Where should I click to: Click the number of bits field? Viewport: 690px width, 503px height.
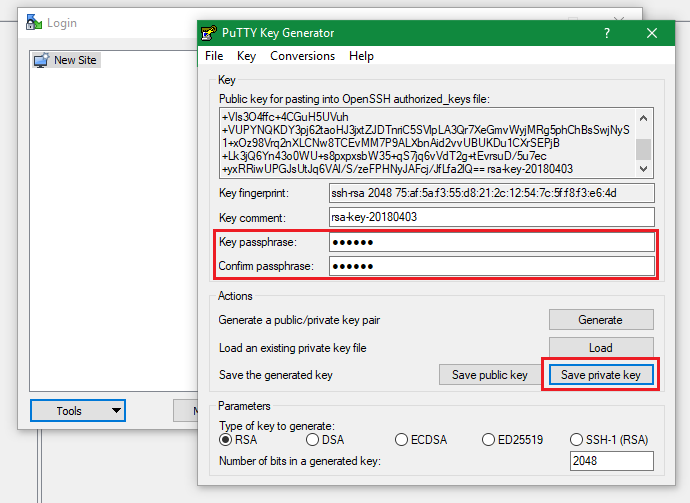pyautogui.click(x=612, y=461)
